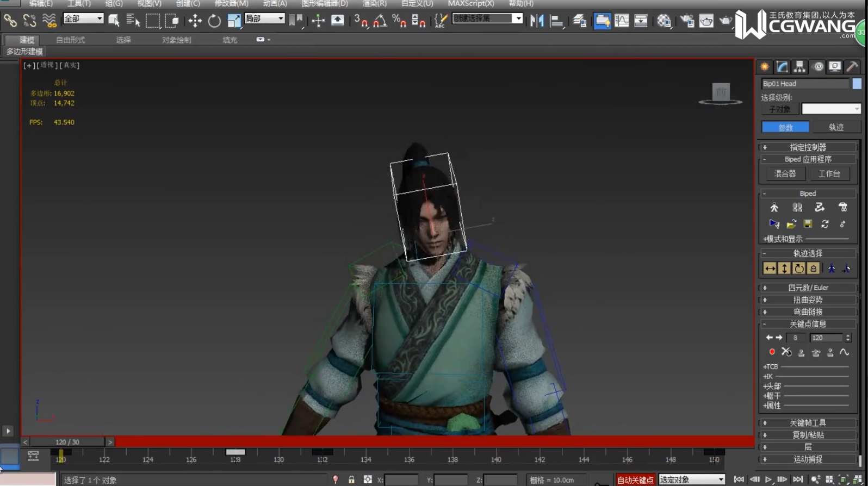Click the 混合器 button
Screen dimensions: 868x486
pos(785,174)
